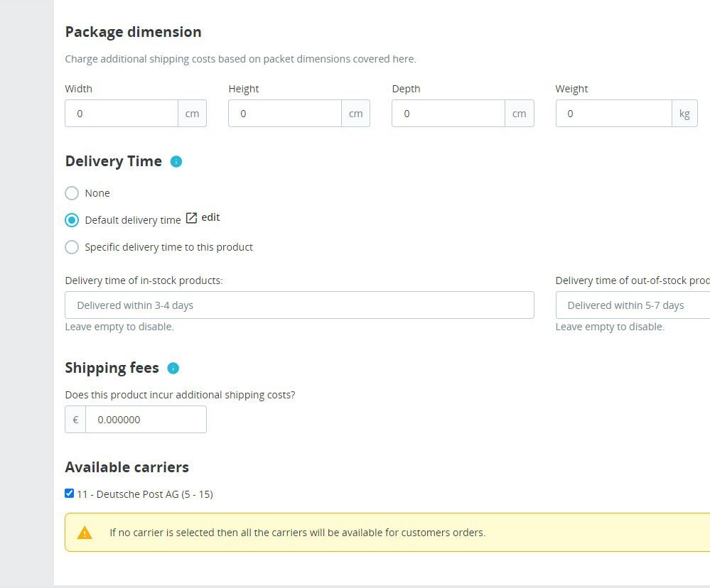Click into the Depth input field
This screenshot has width=710, height=588.
pyautogui.click(x=448, y=114)
